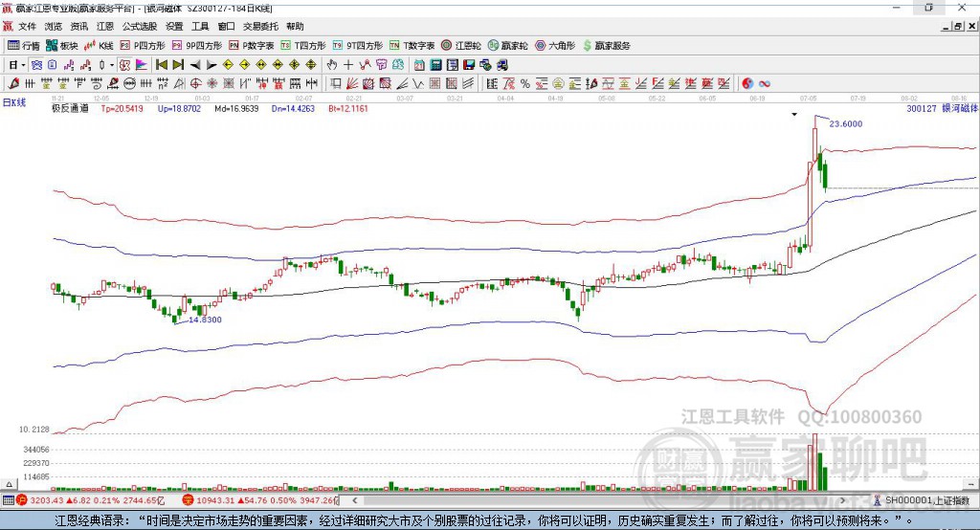The height and width of the screenshot is (530, 980).
Task: Click the radial star burst icon
Action: 212,83
